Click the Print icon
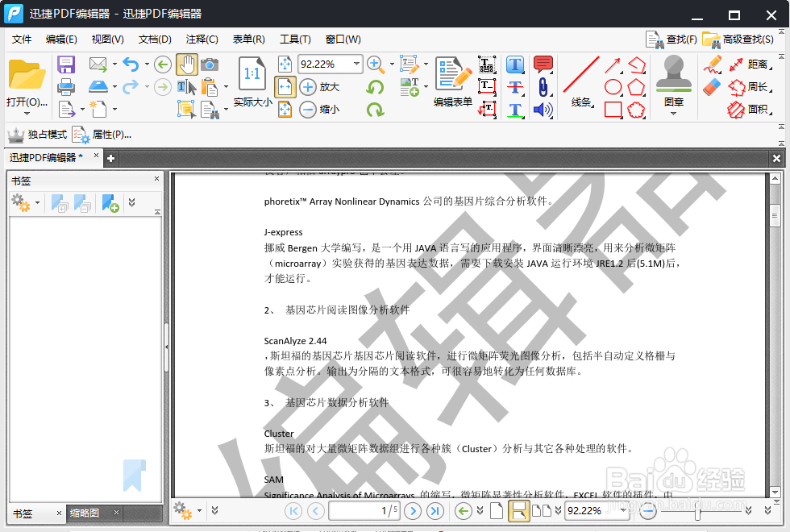790x532 pixels. (66, 87)
